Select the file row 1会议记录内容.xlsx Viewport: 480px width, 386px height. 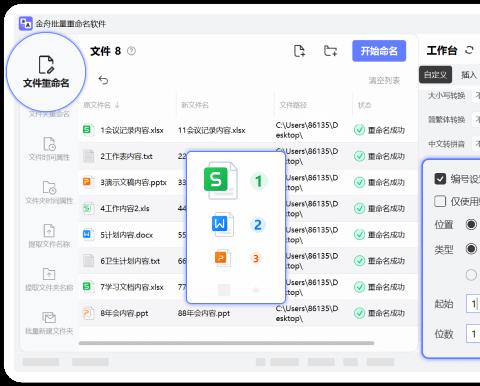pos(248,130)
